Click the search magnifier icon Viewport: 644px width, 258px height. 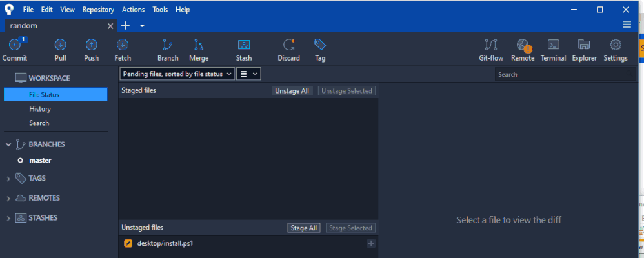[x=629, y=74]
